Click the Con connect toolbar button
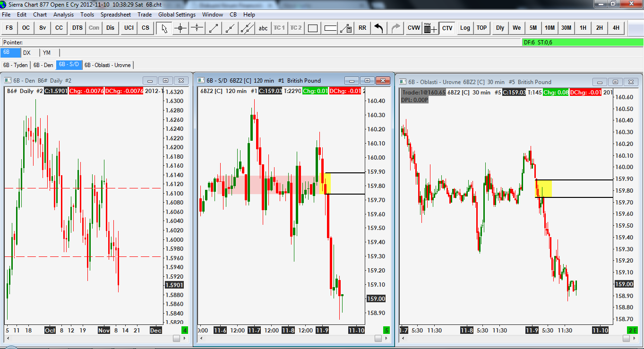 pos(94,28)
